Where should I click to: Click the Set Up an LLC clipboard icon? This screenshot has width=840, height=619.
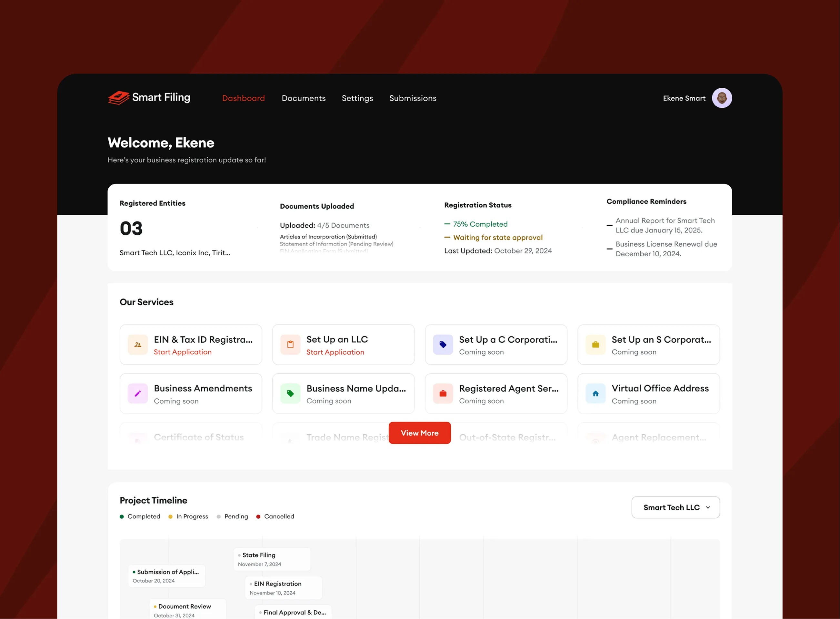coord(290,345)
